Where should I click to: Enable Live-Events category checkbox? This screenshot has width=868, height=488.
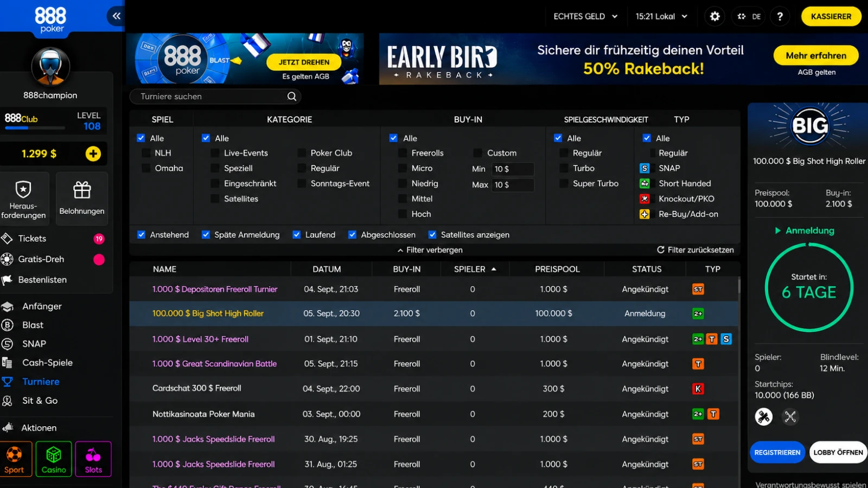(215, 153)
